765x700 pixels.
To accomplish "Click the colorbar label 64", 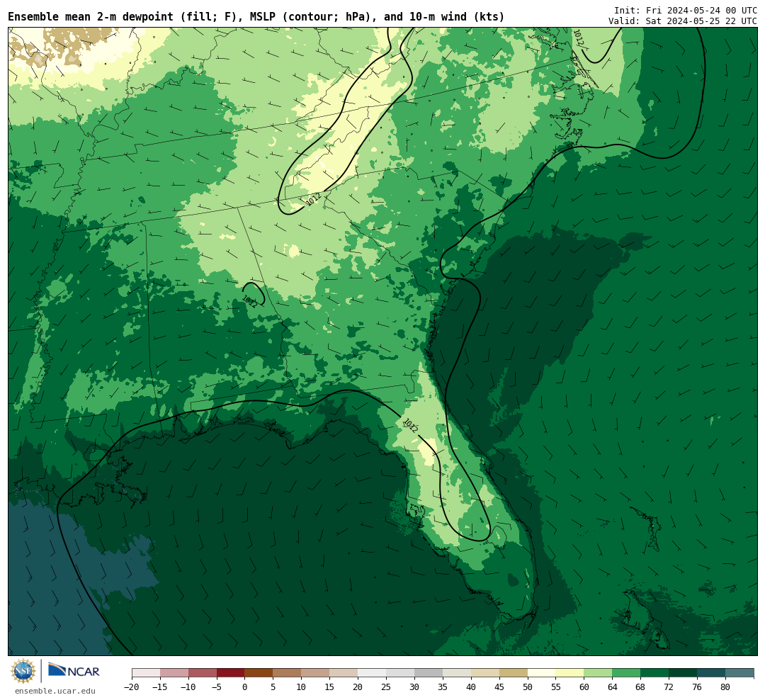I will [612, 687].
